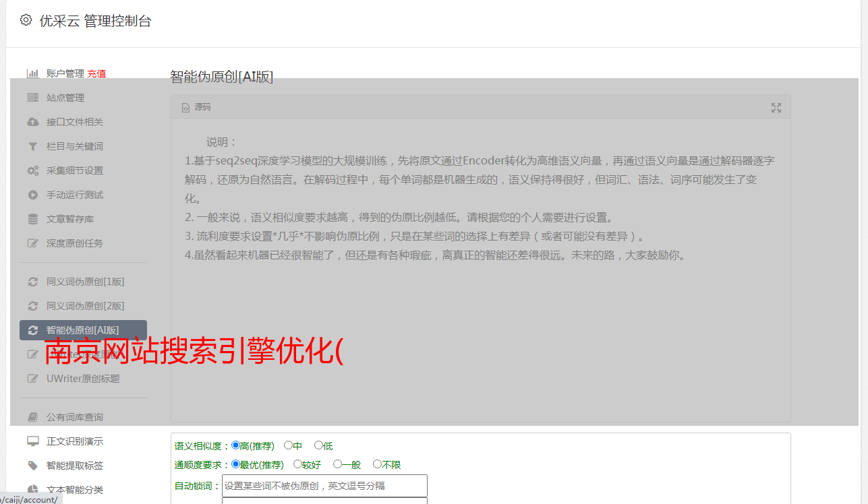Click inside the editor text area with 说明
The width and height of the screenshot is (868, 504).
tap(480, 271)
